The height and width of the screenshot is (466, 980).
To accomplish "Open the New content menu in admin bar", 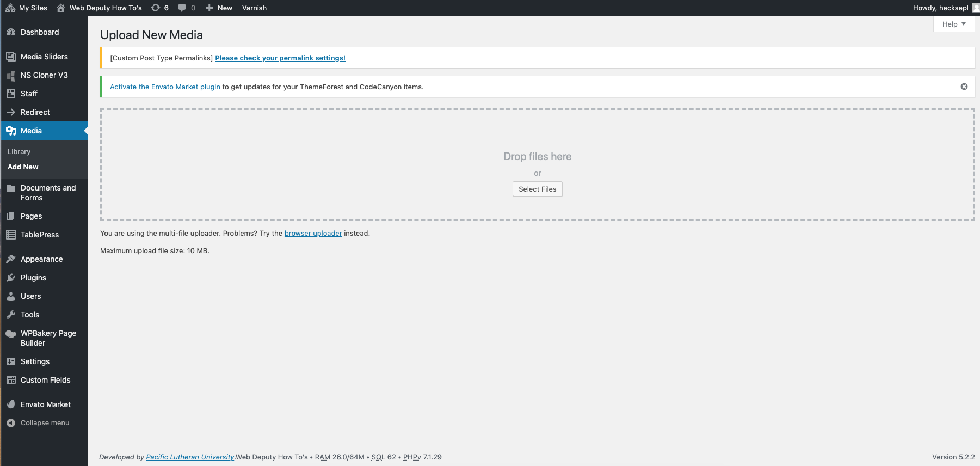I will (x=219, y=8).
